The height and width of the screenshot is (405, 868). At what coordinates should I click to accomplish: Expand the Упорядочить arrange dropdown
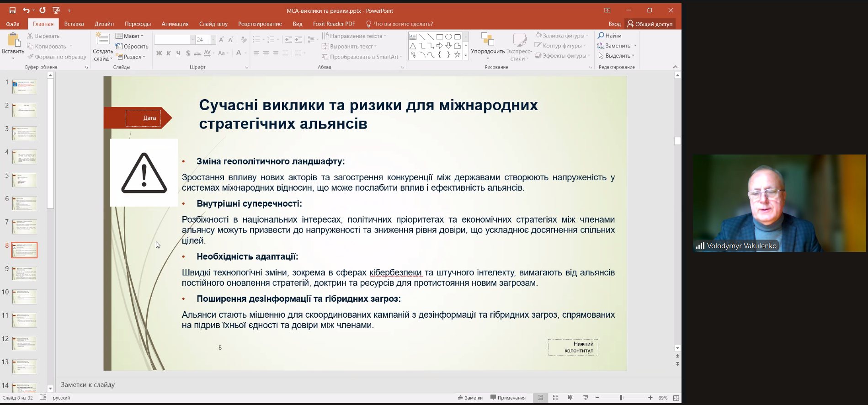[488, 58]
